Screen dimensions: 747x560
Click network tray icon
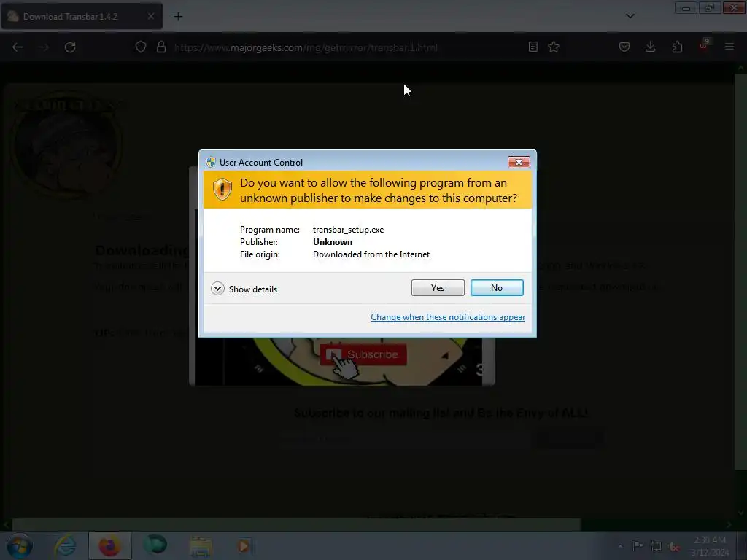coord(656,546)
